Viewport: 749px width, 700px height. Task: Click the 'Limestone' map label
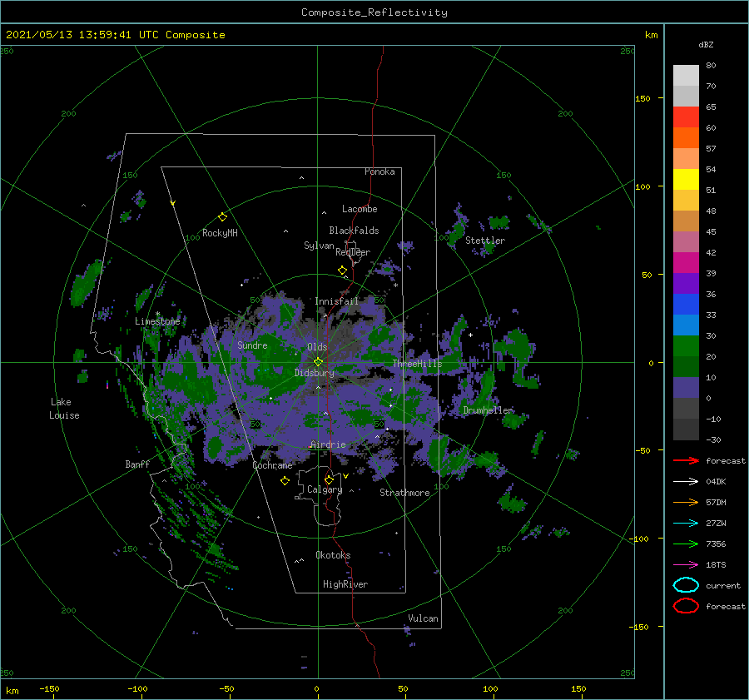coord(157,321)
